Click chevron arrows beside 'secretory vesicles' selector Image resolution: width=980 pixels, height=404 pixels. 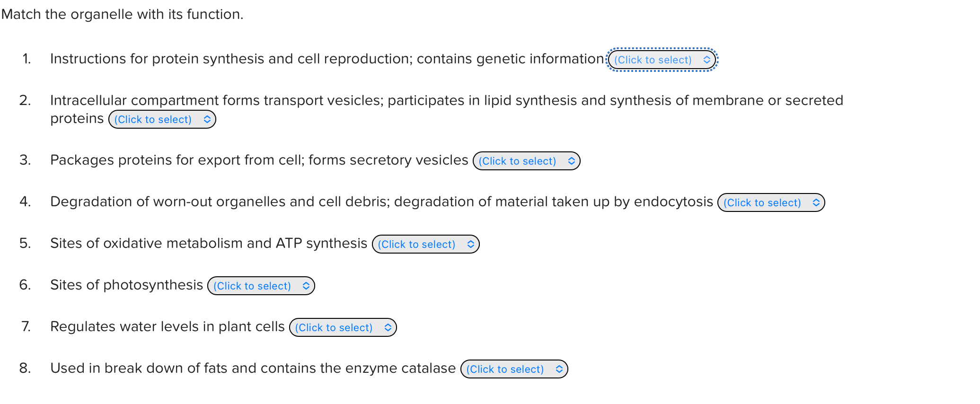coord(572,161)
